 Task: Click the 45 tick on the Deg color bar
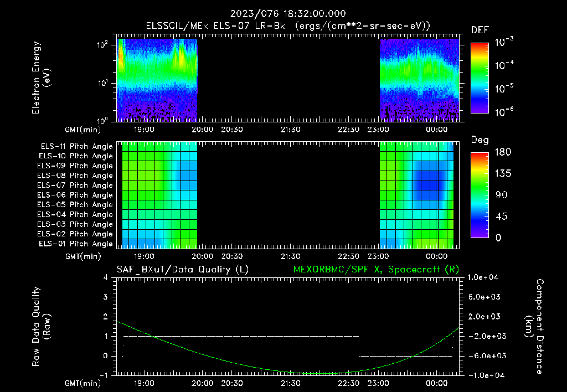pyautogui.click(x=501, y=216)
